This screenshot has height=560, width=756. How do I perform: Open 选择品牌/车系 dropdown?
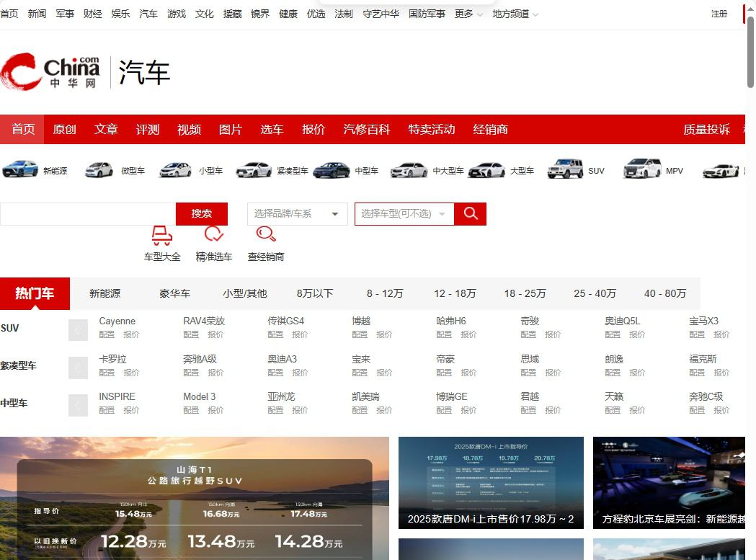(x=298, y=213)
